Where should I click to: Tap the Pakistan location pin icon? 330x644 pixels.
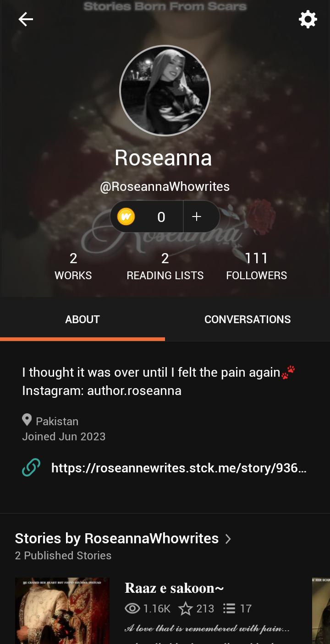coord(27,420)
